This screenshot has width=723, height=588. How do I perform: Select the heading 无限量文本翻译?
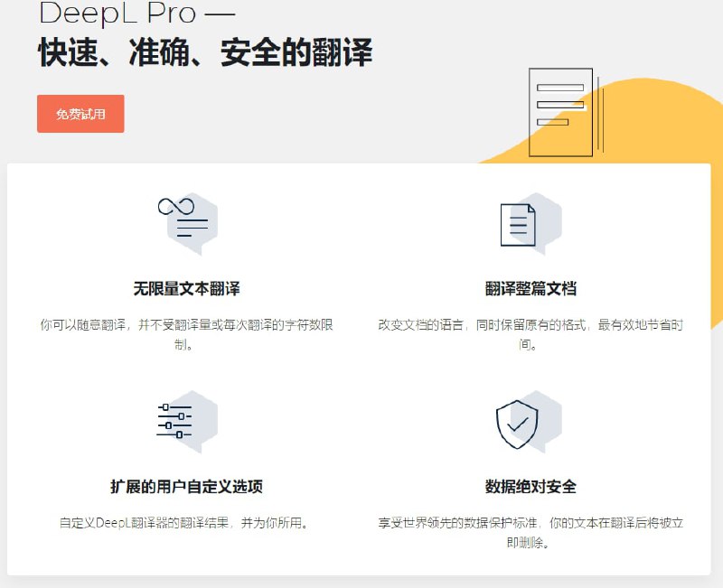(x=187, y=289)
